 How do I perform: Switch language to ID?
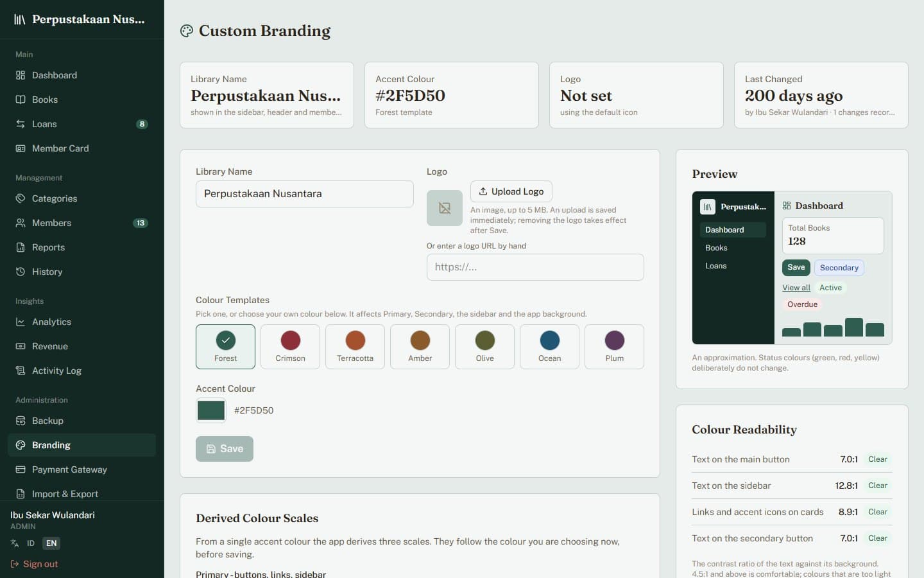point(31,543)
